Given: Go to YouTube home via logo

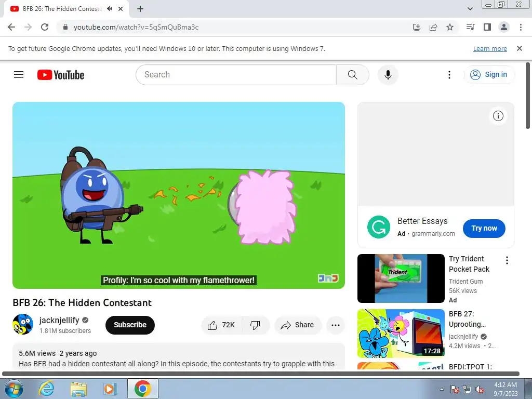Looking at the screenshot, I should [x=61, y=75].
